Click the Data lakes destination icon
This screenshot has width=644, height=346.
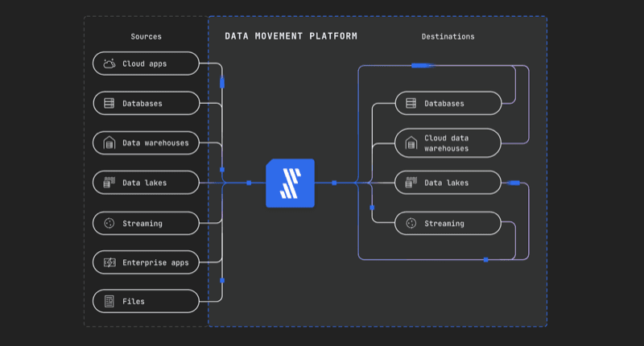point(411,183)
